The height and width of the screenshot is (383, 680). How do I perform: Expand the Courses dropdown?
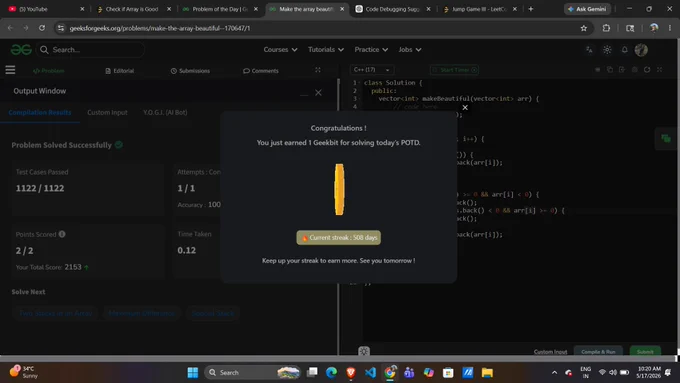click(x=280, y=50)
